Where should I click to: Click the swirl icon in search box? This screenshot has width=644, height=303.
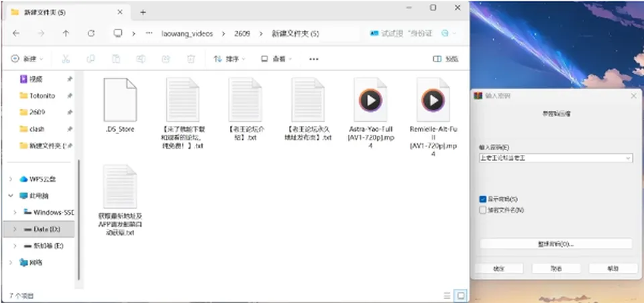point(445,34)
